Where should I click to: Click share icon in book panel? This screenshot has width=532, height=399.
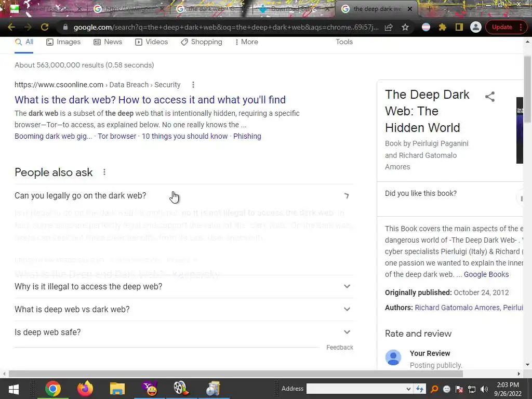tap(490, 97)
